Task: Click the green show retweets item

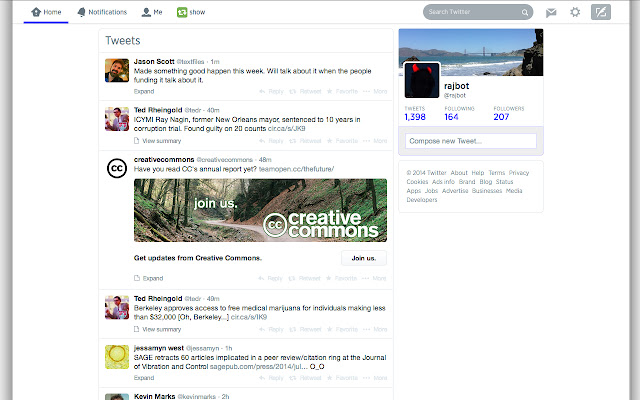Action: pyautogui.click(x=191, y=12)
